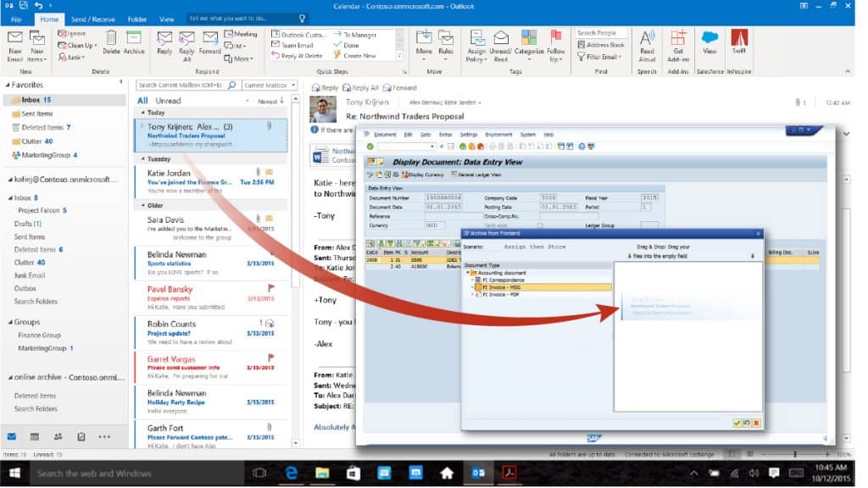Show all messages with the All filter
This screenshot has width=868, height=488.
142,101
